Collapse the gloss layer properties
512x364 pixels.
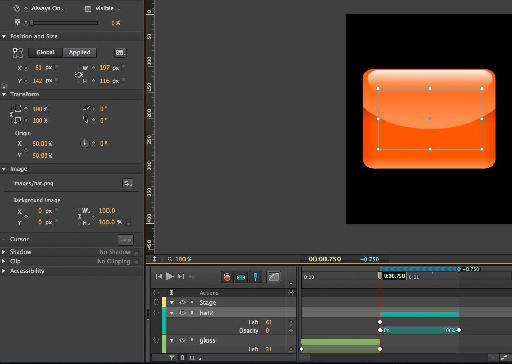click(x=172, y=340)
